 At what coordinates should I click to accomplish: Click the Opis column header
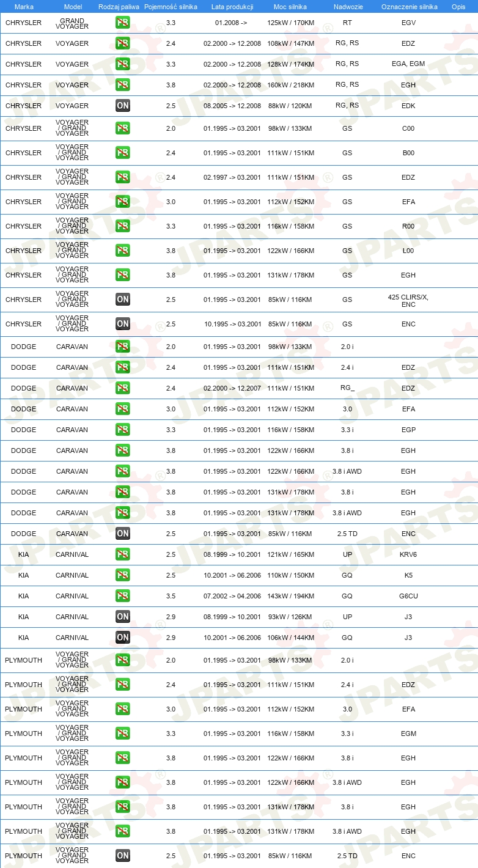click(x=458, y=7)
